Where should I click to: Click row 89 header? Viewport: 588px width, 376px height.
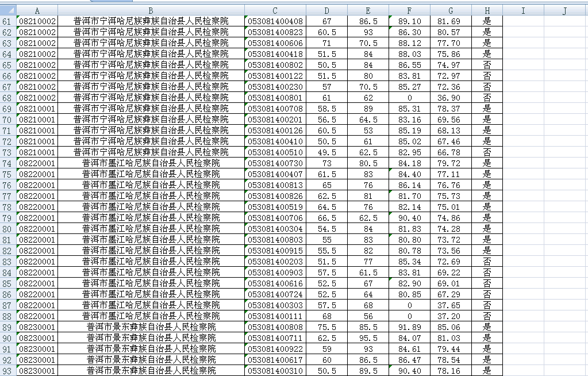tap(8, 327)
